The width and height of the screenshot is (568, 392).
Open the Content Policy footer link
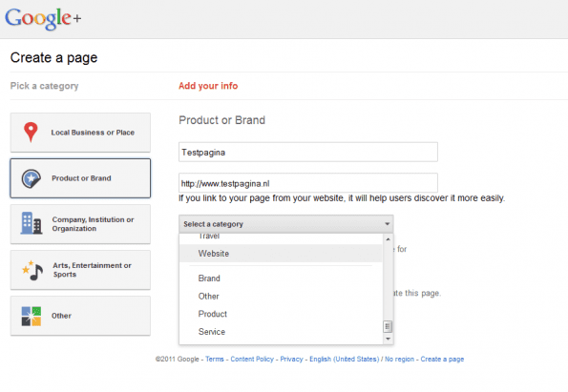tap(252, 359)
